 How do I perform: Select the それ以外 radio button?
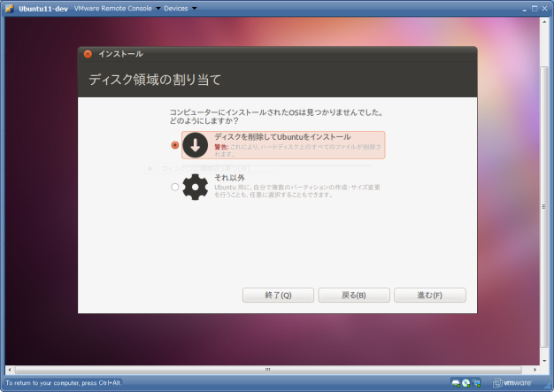[175, 187]
